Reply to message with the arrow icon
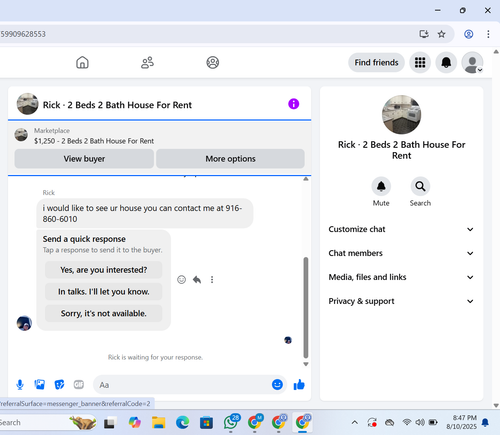Image resolution: width=500 pixels, height=435 pixels. click(197, 280)
